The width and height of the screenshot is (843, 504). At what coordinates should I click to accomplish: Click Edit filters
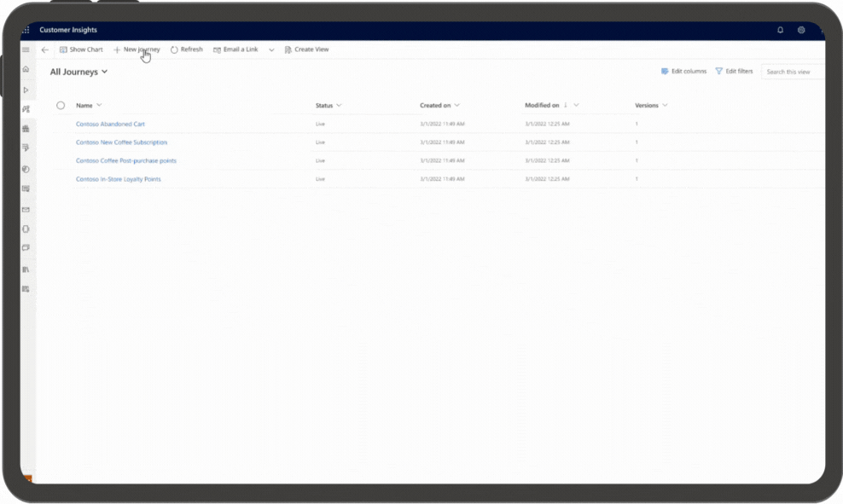point(734,71)
